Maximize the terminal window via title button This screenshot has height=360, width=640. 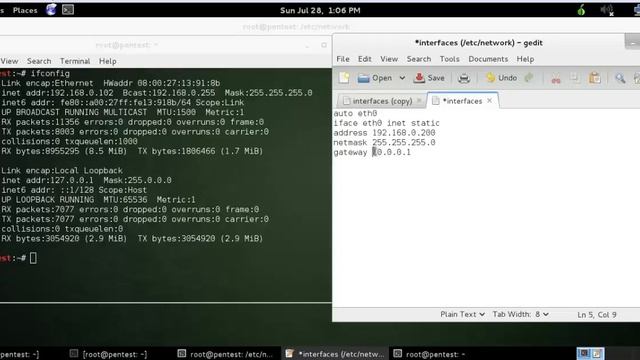point(324,45)
